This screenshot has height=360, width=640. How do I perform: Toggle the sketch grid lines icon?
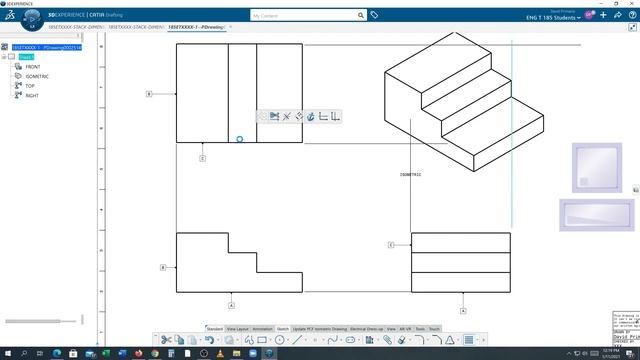469,340
